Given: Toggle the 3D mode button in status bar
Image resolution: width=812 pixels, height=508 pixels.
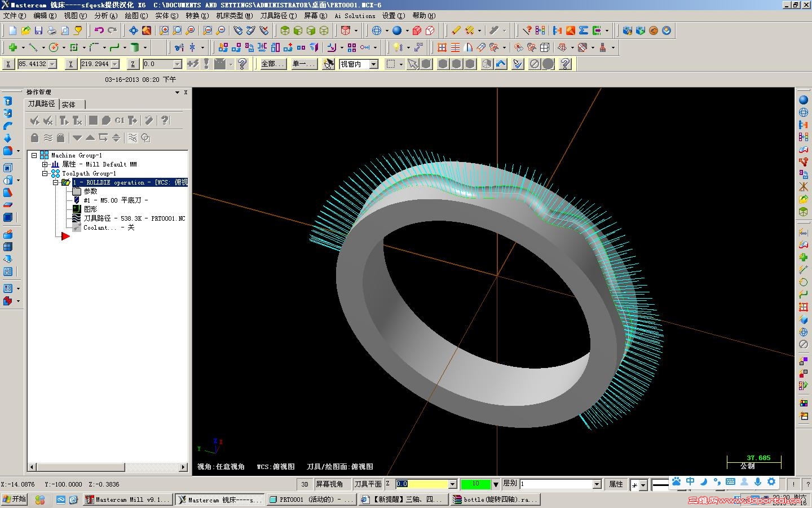Looking at the screenshot, I should click(304, 484).
